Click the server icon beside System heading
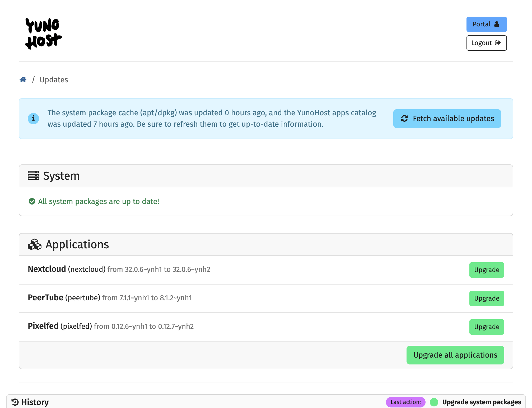Viewport: 532px width, 408px height. pos(34,175)
